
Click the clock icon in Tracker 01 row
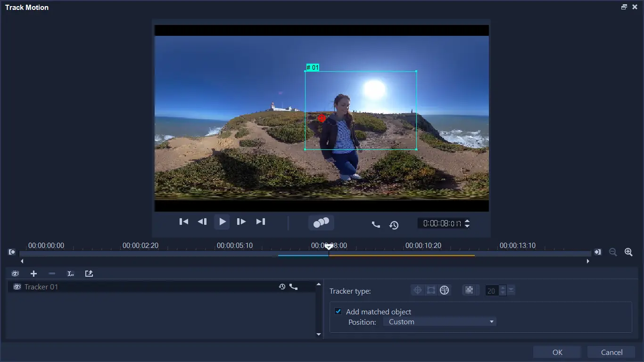pyautogui.click(x=282, y=287)
